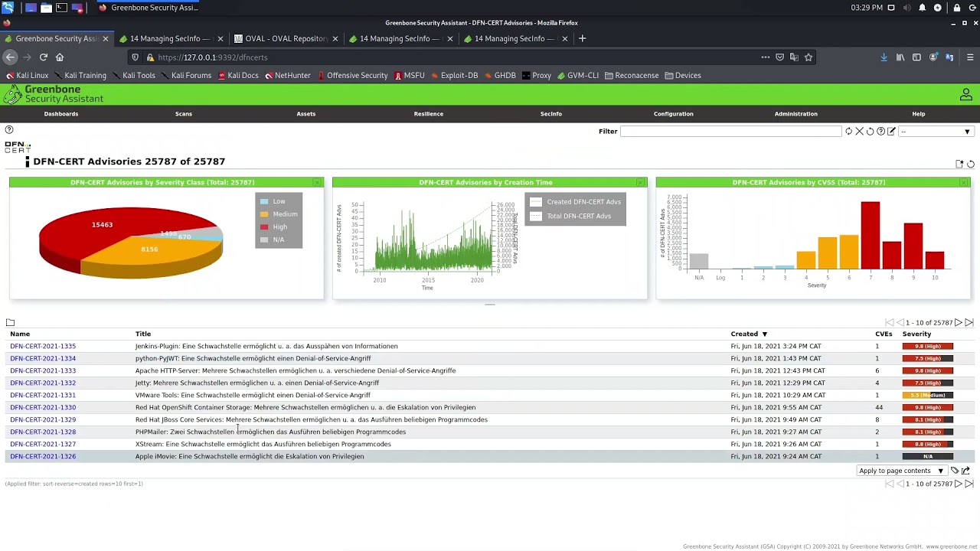This screenshot has width=980, height=551.
Task: Open the Exploit-DB bookmark
Action: [x=454, y=76]
